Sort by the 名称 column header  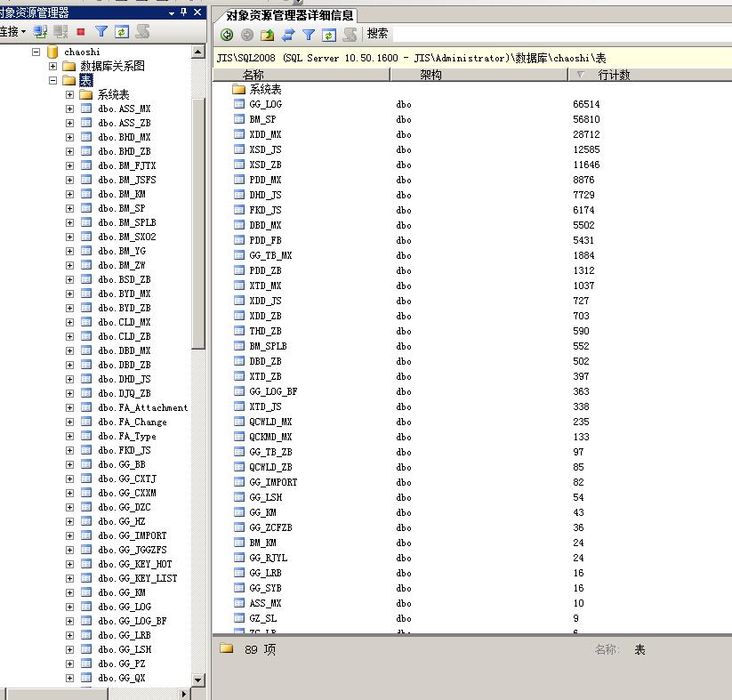click(x=302, y=75)
